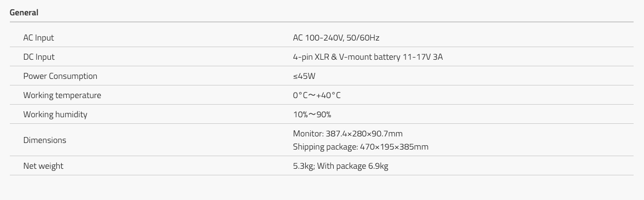Click the ≤45W power value
The width and height of the screenshot is (644, 200).
pyautogui.click(x=304, y=76)
